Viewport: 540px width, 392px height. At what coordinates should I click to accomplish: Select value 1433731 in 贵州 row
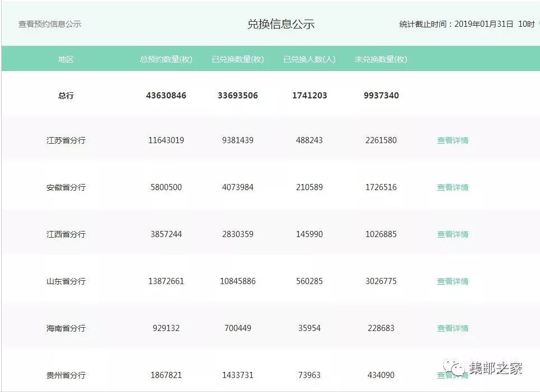coord(238,375)
